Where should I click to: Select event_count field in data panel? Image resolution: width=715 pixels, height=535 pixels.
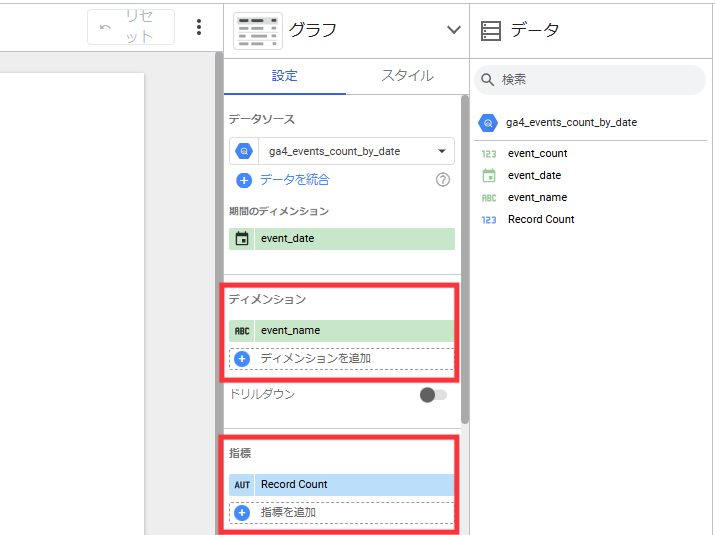pyautogui.click(x=537, y=153)
